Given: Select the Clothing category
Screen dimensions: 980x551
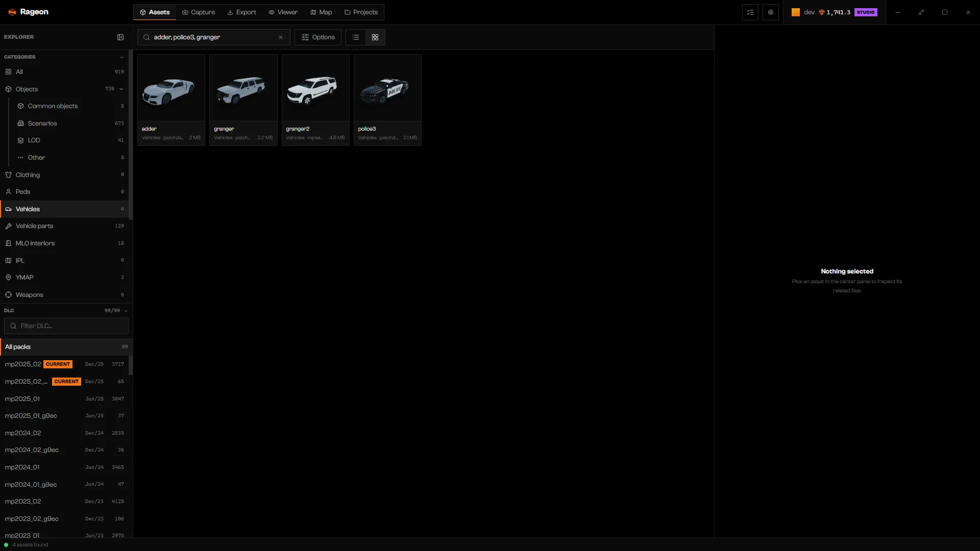Looking at the screenshot, I should (x=64, y=175).
